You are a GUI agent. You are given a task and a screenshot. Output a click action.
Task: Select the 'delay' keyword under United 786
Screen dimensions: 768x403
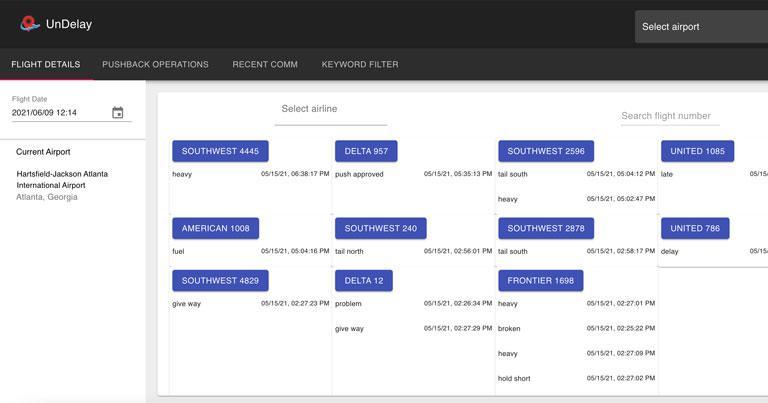point(670,252)
